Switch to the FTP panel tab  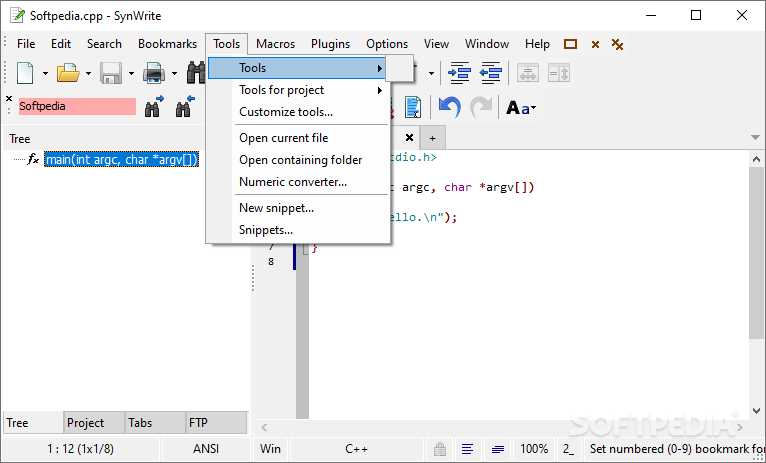coord(216,422)
